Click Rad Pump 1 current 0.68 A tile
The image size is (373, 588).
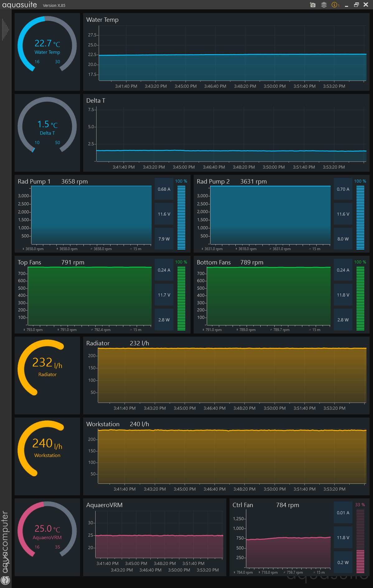[x=164, y=189]
